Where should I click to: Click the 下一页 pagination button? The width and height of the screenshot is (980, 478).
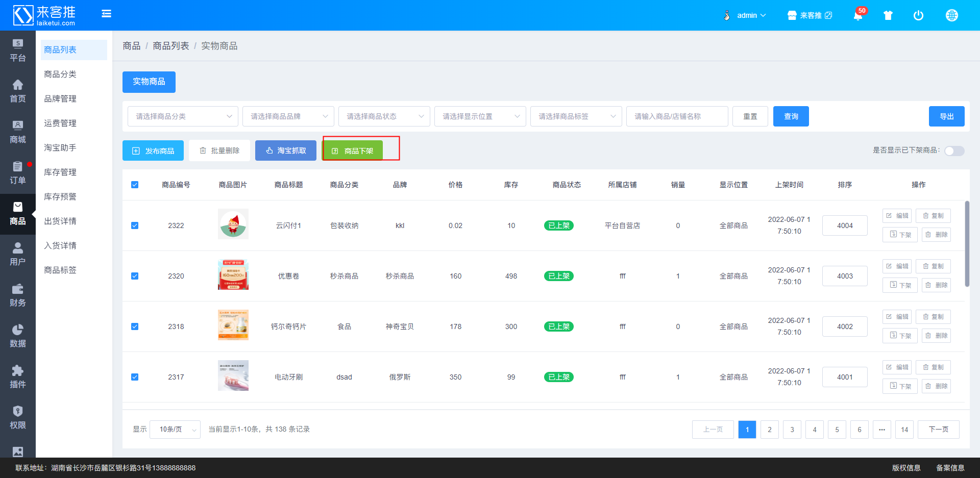939,430
